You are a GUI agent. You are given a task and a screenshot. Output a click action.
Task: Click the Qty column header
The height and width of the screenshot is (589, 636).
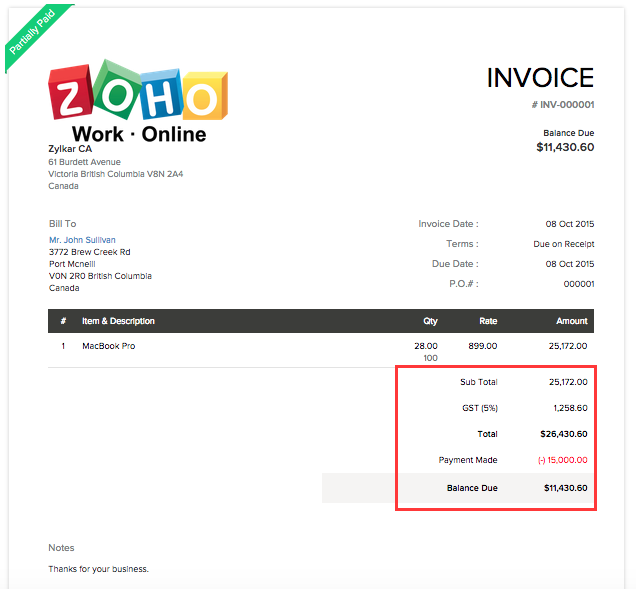(430, 321)
